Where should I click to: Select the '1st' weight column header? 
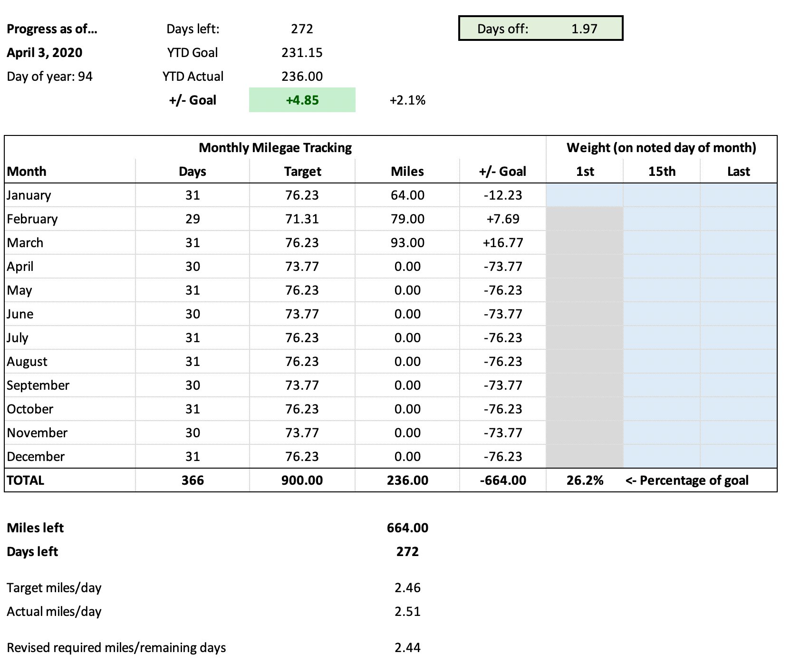(x=585, y=172)
